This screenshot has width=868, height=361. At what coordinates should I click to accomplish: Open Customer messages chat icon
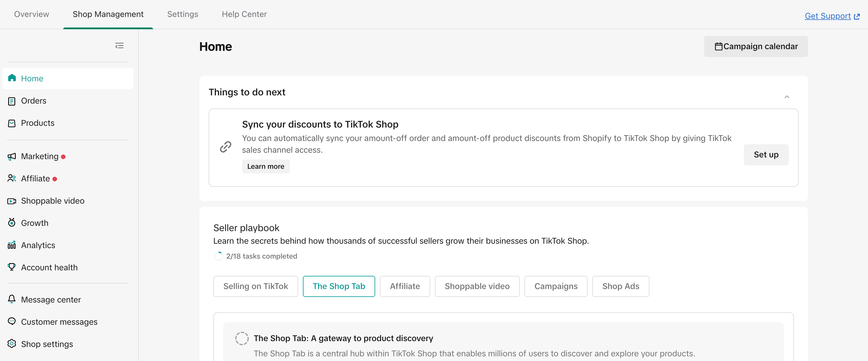click(12, 322)
